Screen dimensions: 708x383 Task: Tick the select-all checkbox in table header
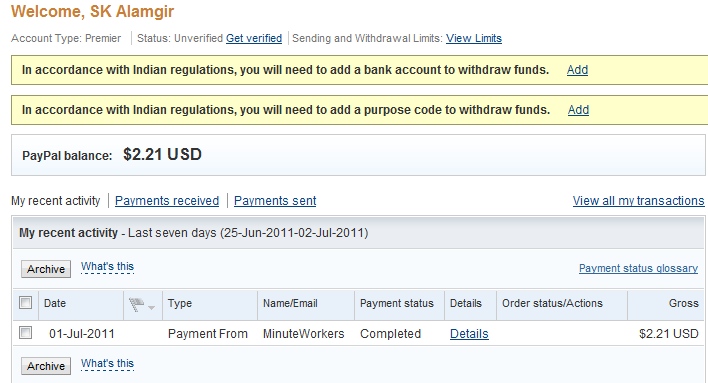coord(26,303)
